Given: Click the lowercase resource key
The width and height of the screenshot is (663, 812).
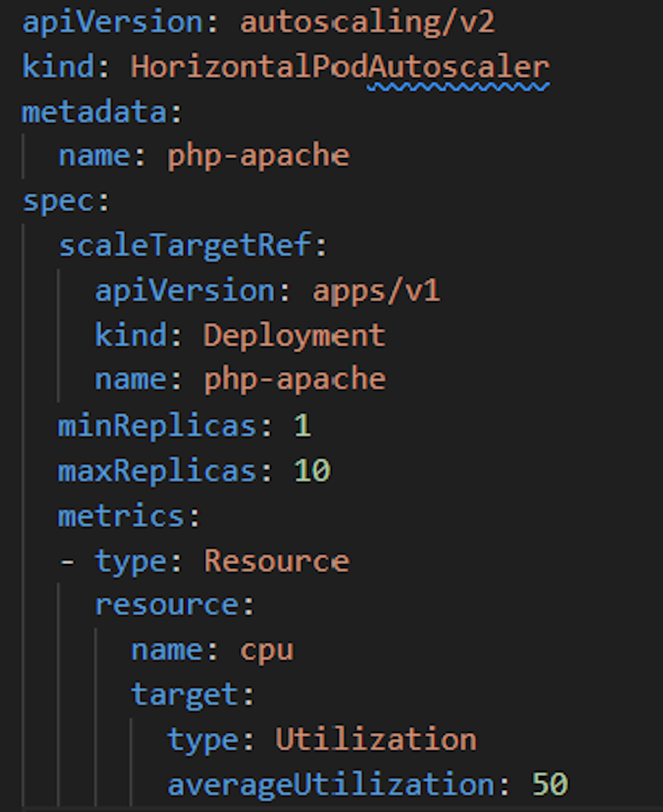Looking at the screenshot, I should 168,605.
